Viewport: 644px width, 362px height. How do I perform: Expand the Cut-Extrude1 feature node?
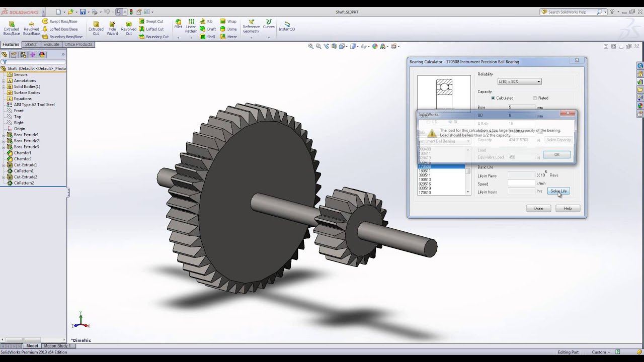click(4, 165)
